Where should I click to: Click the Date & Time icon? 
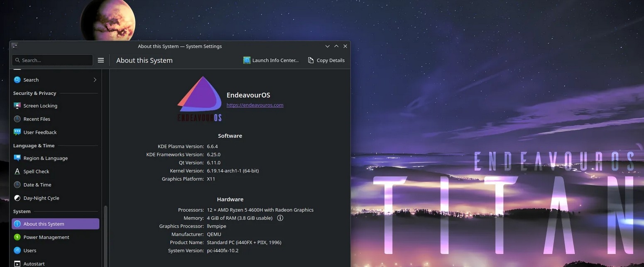17,184
